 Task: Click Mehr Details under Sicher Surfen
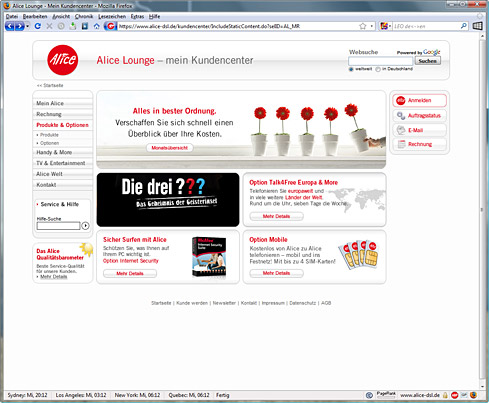(x=130, y=273)
